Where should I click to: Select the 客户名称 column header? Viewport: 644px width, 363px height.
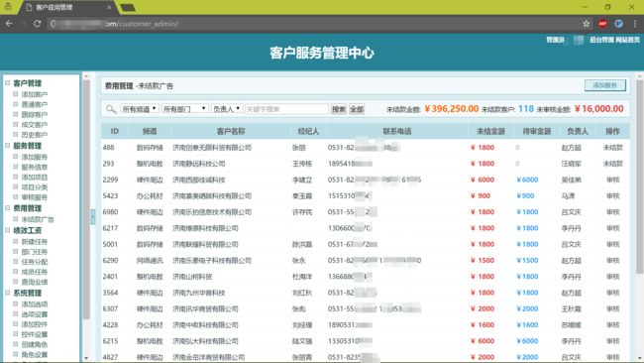pyautogui.click(x=231, y=132)
